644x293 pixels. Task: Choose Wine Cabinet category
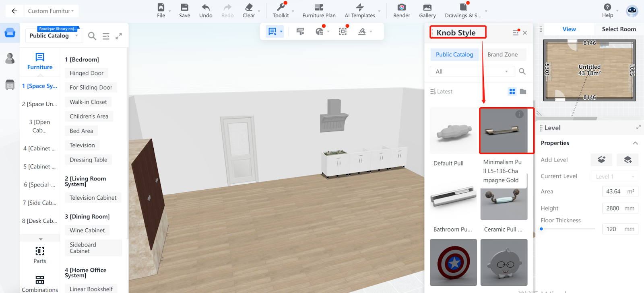tap(87, 230)
